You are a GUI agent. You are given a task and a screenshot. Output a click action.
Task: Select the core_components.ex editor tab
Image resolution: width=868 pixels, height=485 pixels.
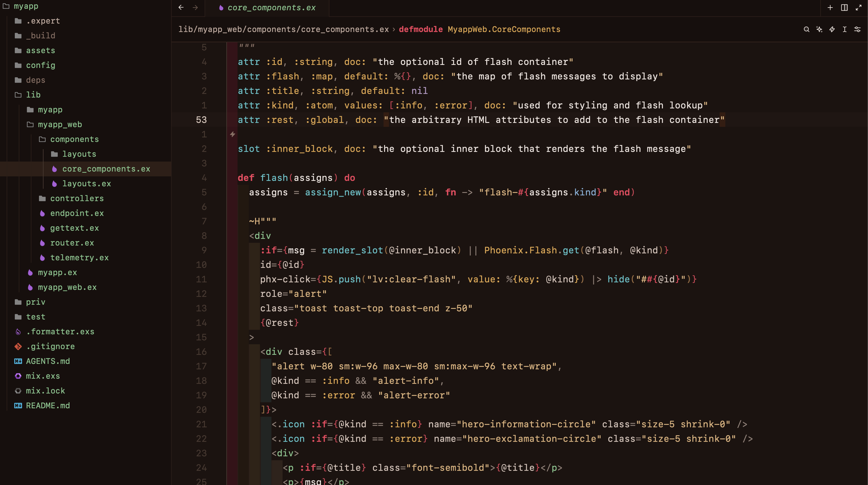tap(267, 8)
